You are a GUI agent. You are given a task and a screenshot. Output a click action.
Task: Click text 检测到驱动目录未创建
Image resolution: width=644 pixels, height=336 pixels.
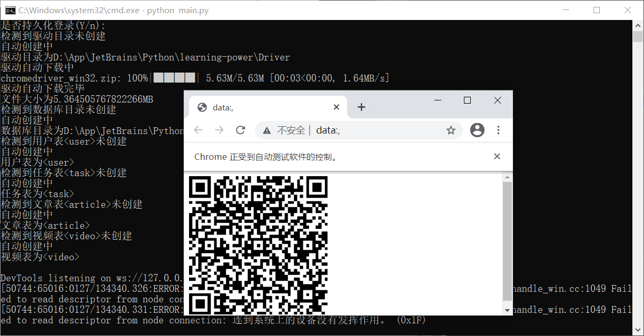[x=53, y=36]
